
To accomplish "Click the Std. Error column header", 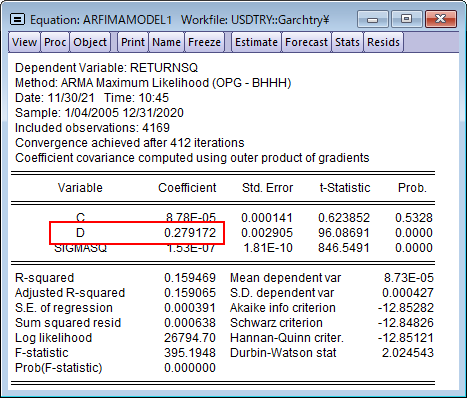I will 267,188.
